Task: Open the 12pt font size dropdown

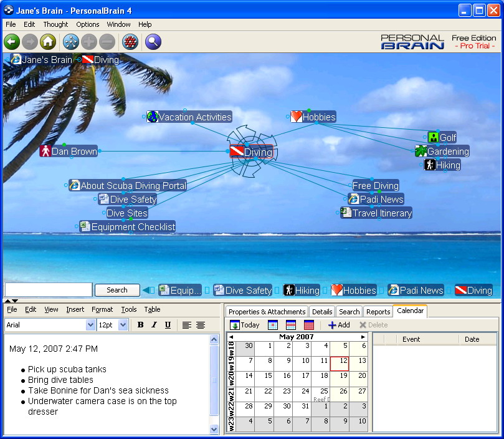Action: click(x=123, y=325)
